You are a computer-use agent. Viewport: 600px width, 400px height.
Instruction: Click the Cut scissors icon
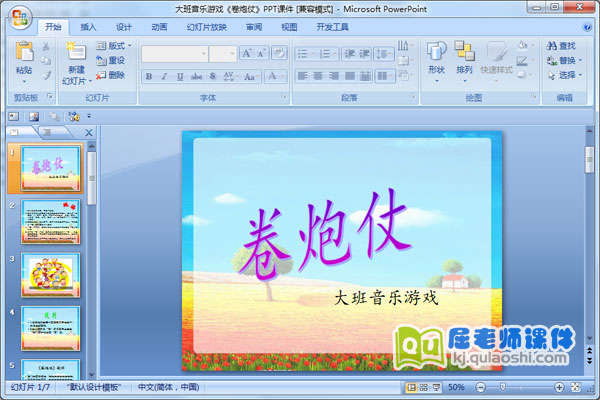pyautogui.click(x=46, y=46)
